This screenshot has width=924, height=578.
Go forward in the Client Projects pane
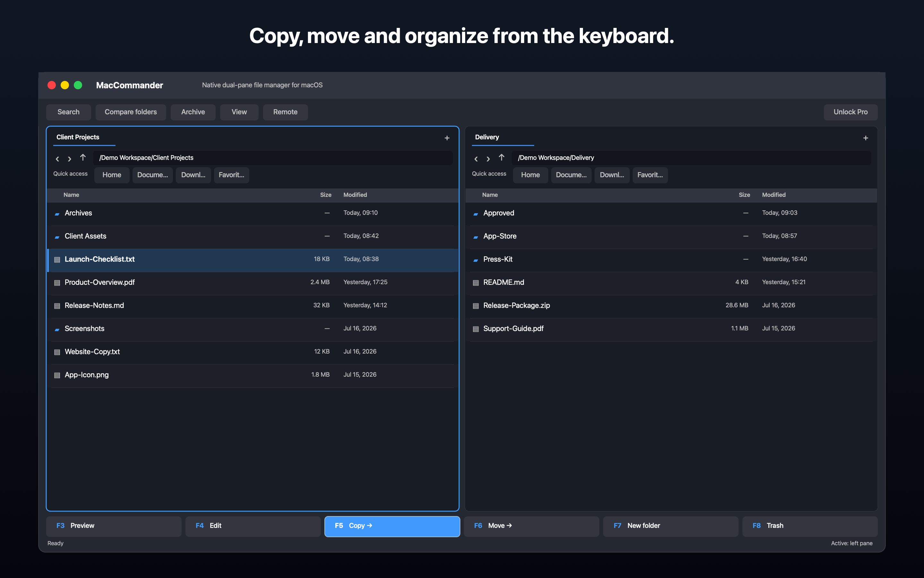70,159
